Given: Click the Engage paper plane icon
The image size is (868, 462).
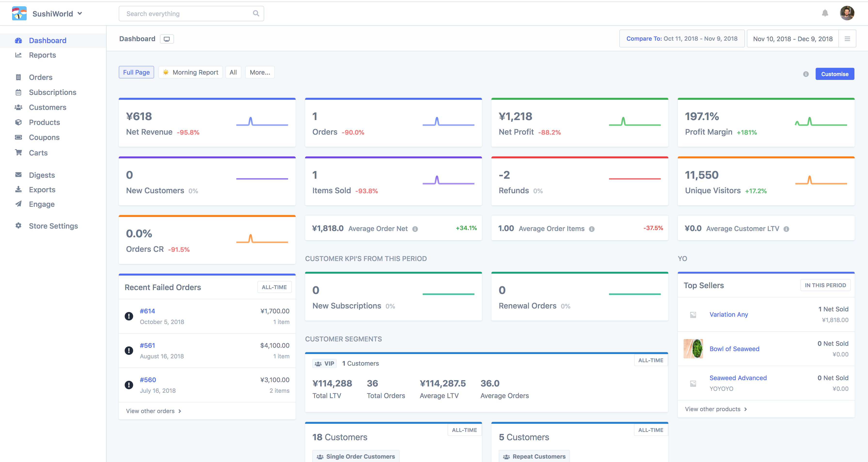Looking at the screenshot, I should click(18, 204).
